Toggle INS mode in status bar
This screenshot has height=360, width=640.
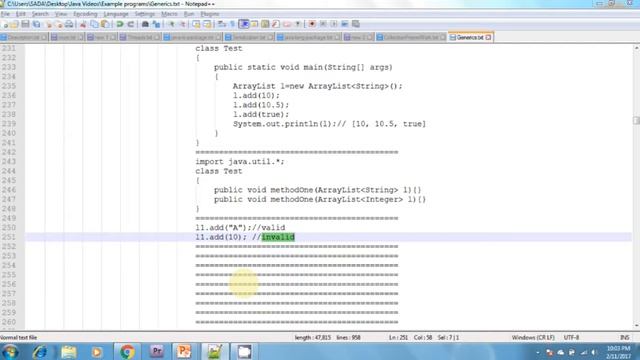point(624,338)
